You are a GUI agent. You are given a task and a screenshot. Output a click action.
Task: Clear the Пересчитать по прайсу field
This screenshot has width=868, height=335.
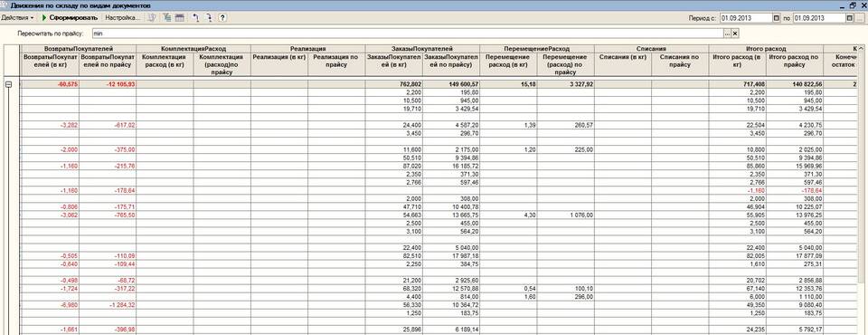(x=735, y=33)
